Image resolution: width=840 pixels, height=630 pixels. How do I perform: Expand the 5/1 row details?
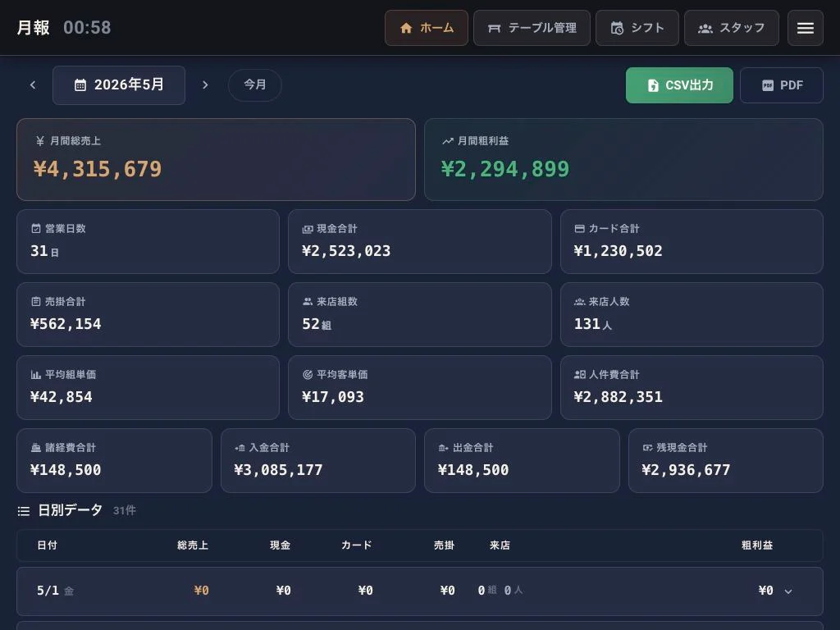tap(788, 591)
